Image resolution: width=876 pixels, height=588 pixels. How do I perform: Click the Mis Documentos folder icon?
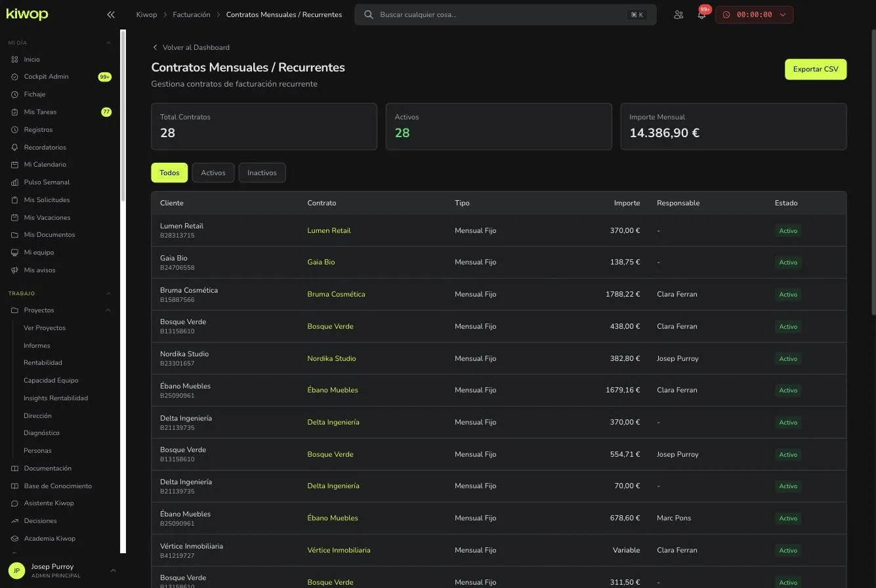tap(14, 235)
